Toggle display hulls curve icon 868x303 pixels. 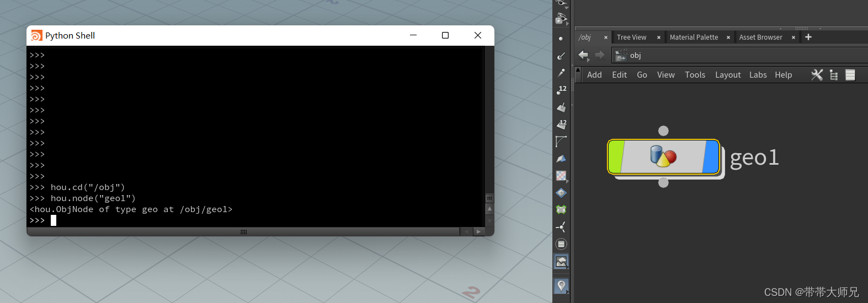coord(561,142)
